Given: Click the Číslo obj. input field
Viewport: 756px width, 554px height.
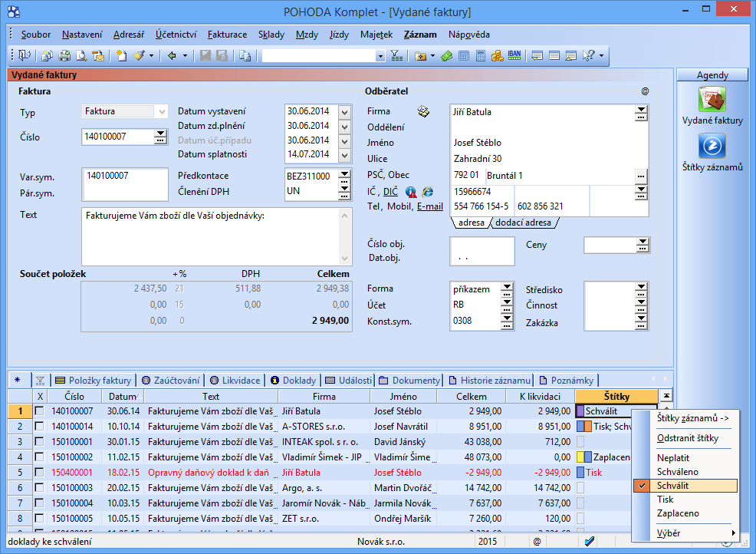Looking at the screenshot, I should coord(482,244).
